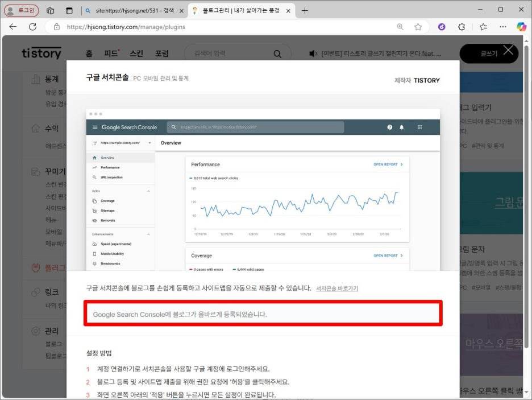This screenshot has height=400, width=532.
Task: Click the event notice speaker icon
Action: coord(313,53)
